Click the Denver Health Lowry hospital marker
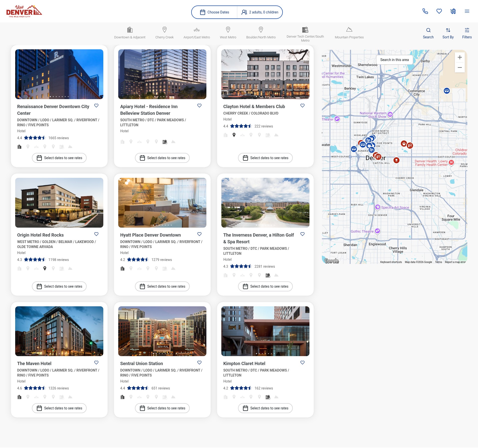 [x=451, y=162]
